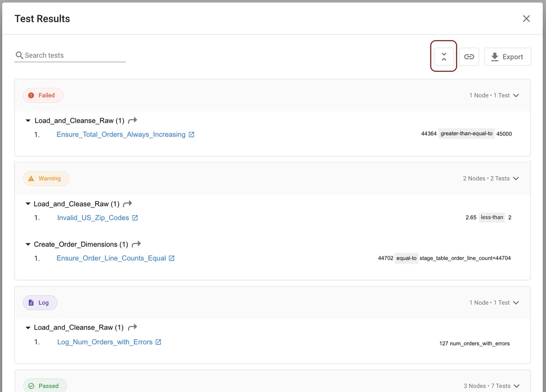The image size is (546, 392).
Task: Click external link icon beside Ensure_Order_Line_Counts_Equal
Action: coord(172,258)
